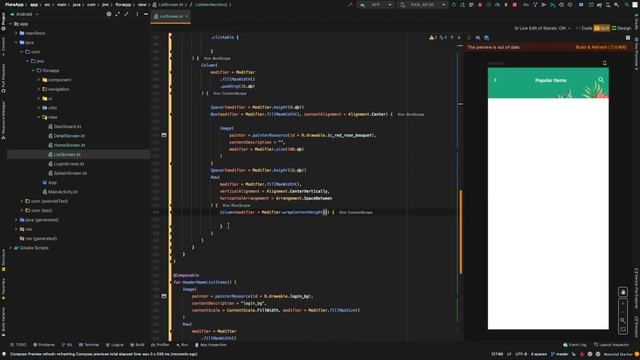Toggle Live Edit of literals ON setting

point(542,28)
